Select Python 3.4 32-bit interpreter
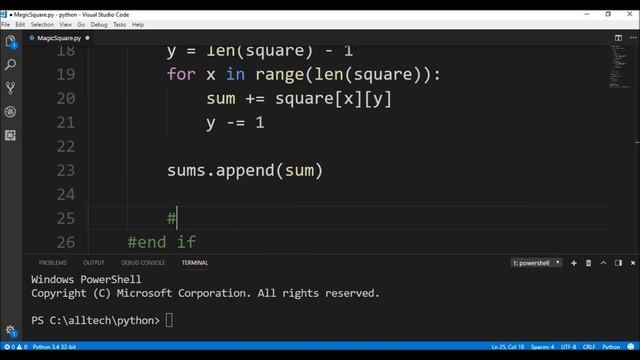The image size is (640, 360). coord(54,347)
